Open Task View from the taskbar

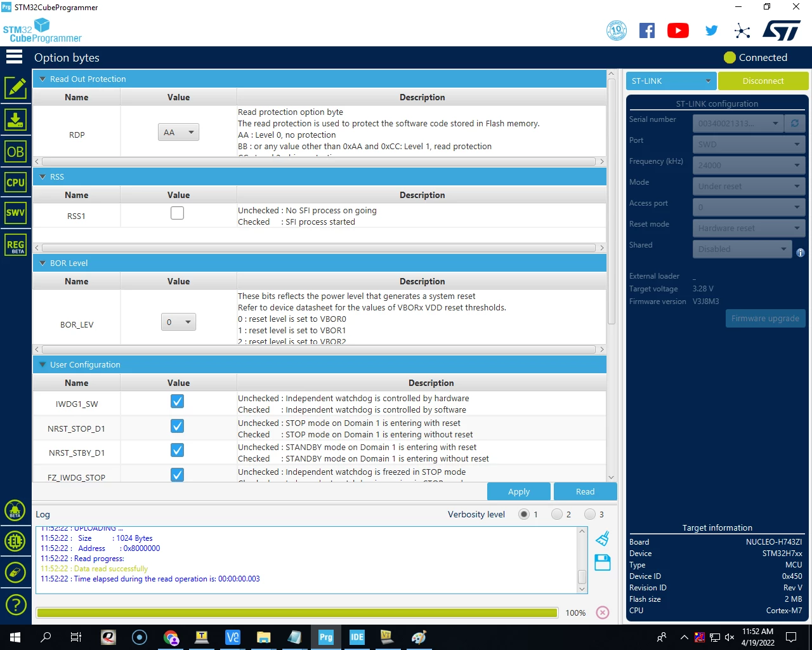click(x=76, y=637)
